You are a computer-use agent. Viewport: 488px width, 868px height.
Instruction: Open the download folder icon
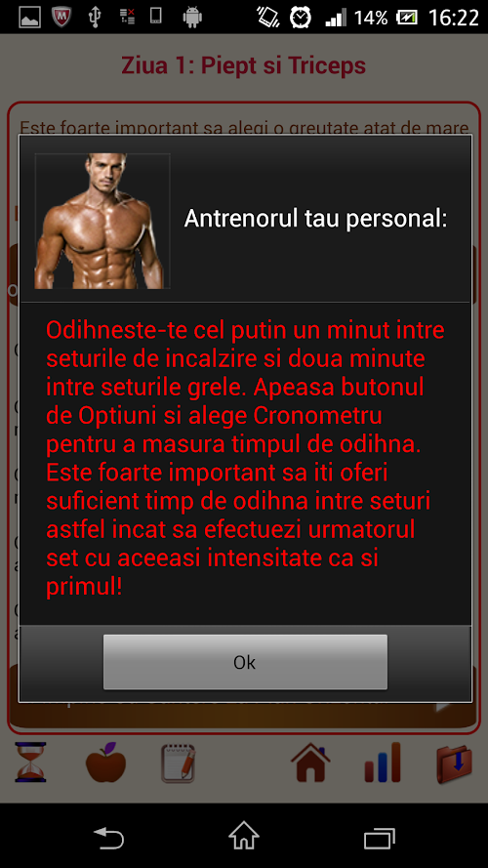[454, 764]
